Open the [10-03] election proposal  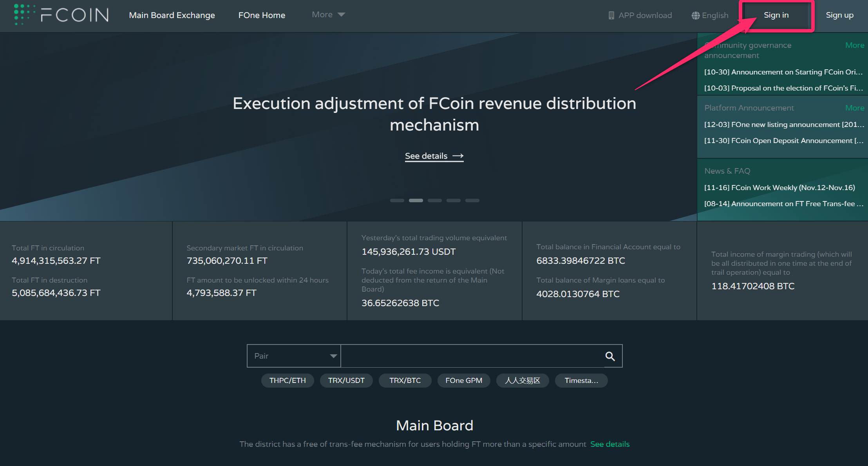[x=783, y=88]
